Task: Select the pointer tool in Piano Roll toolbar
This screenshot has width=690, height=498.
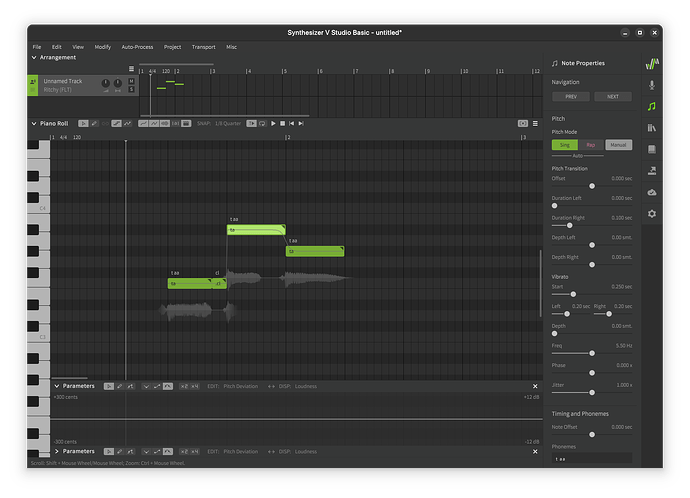Action: 83,124
